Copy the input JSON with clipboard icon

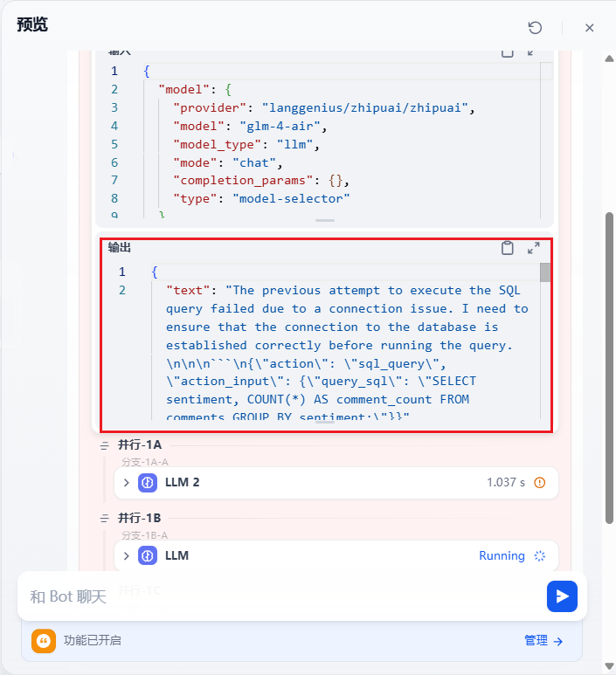508,52
